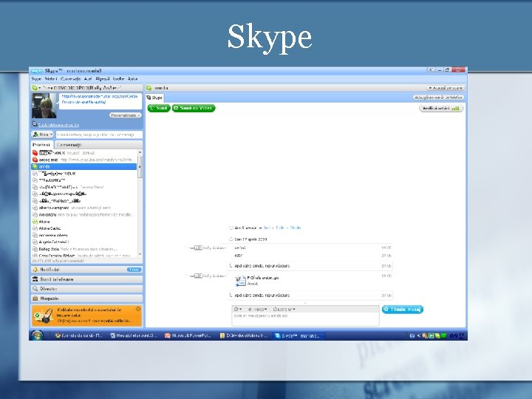Open the Nou dropdown button
The image size is (532, 399).
coord(42,134)
